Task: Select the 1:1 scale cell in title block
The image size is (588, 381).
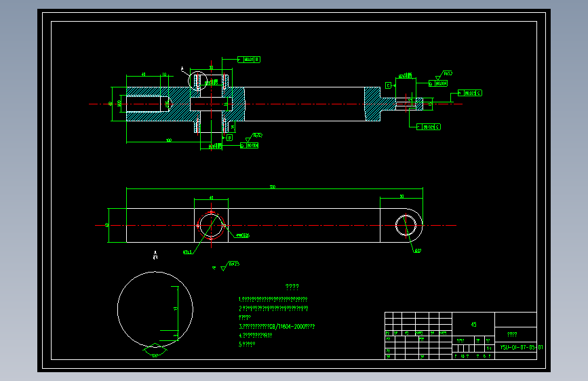Action: tap(489, 348)
